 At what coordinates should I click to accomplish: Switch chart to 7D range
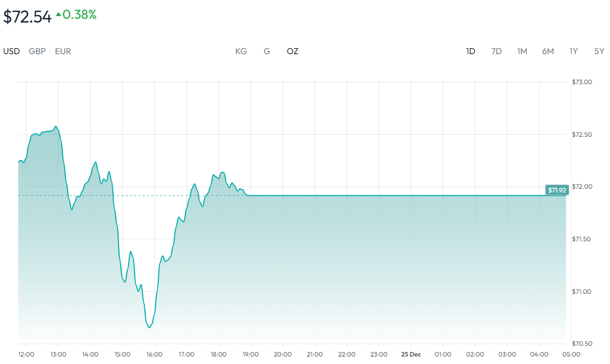coord(496,51)
